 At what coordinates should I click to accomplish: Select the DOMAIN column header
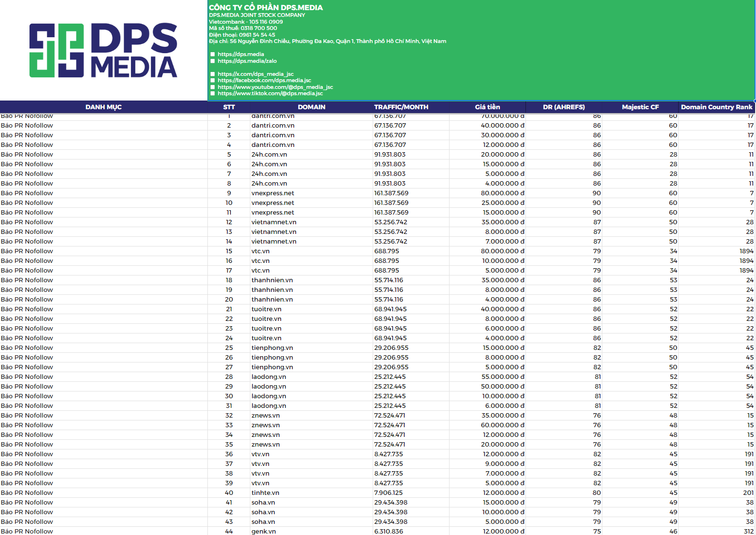click(312, 107)
